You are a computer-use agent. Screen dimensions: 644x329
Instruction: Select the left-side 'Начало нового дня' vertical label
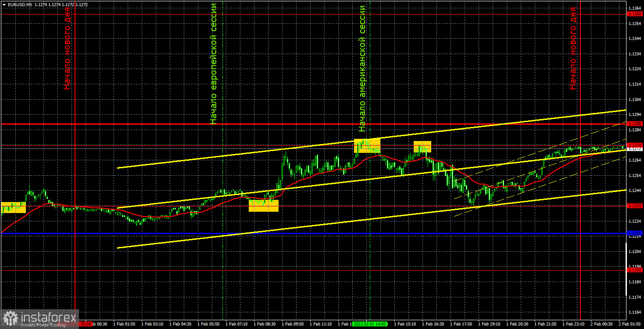pyautogui.click(x=67, y=48)
